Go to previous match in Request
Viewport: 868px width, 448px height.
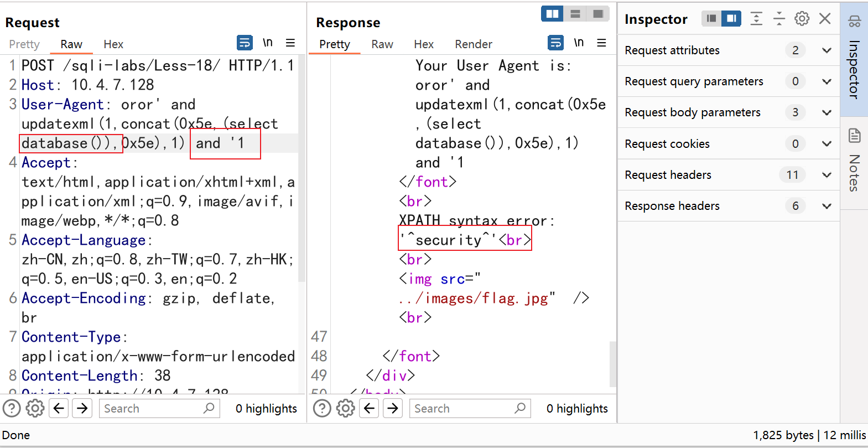tap(59, 409)
